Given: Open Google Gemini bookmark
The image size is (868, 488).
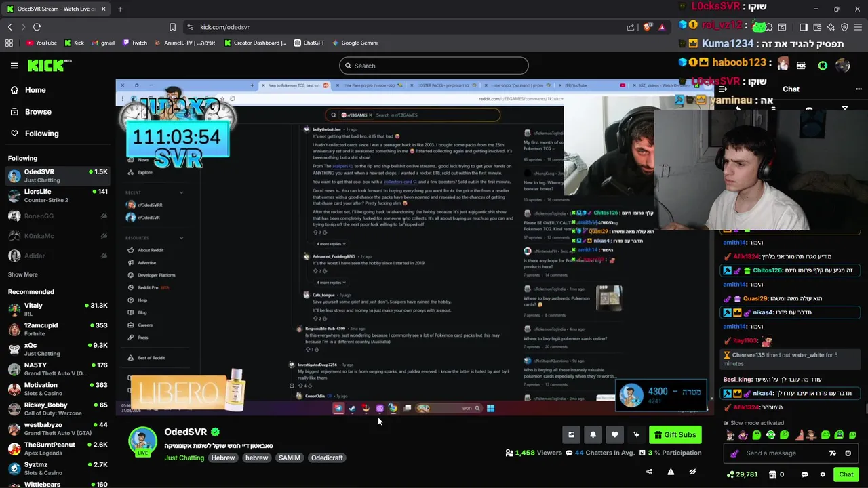Looking at the screenshot, I should click(355, 43).
